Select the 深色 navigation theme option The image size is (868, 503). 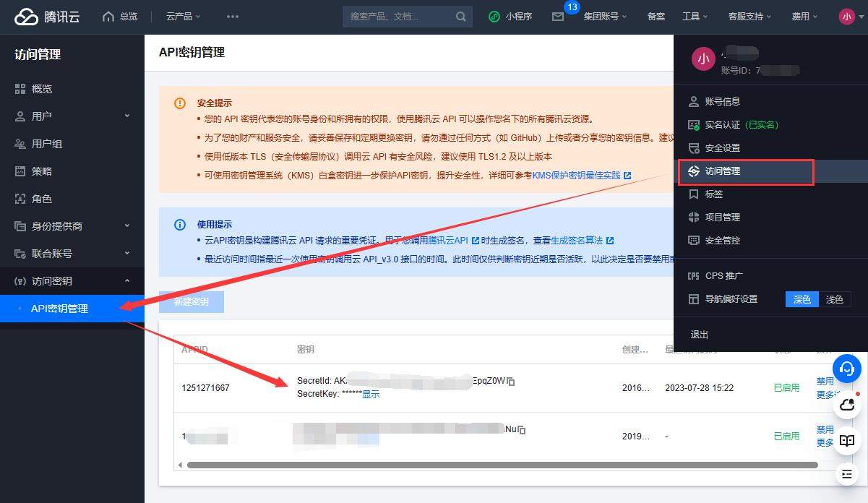tap(802, 299)
